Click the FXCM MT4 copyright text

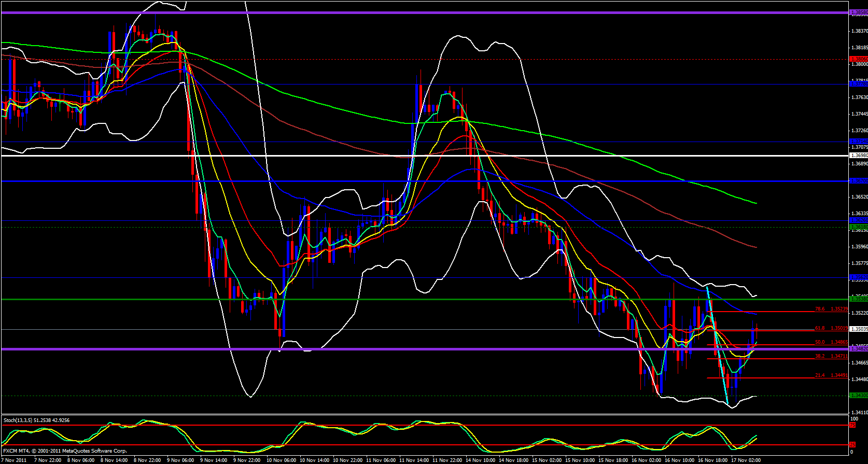click(x=65, y=451)
